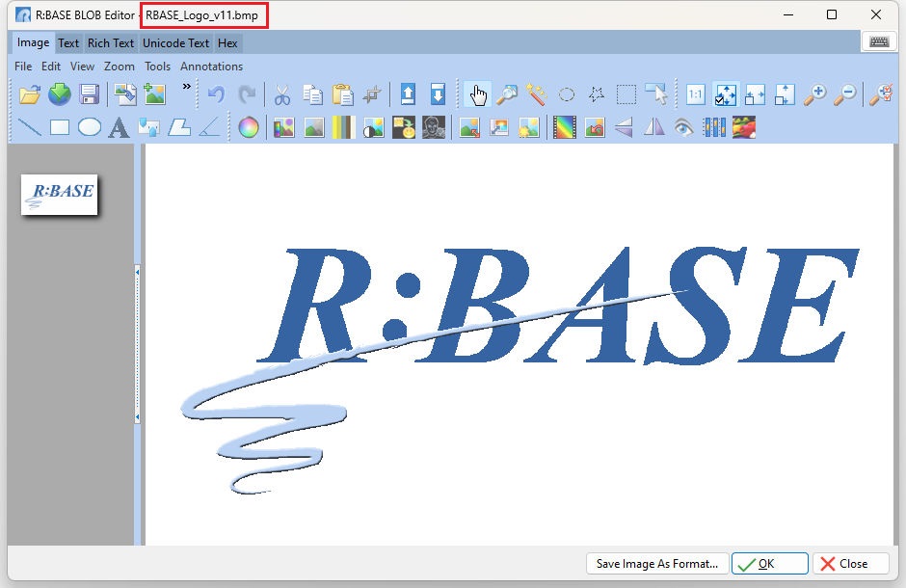Image resolution: width=906 pixels, height=588 pixels.
Task: Click the blue up arrow page icon
Action: click(408, 94)
